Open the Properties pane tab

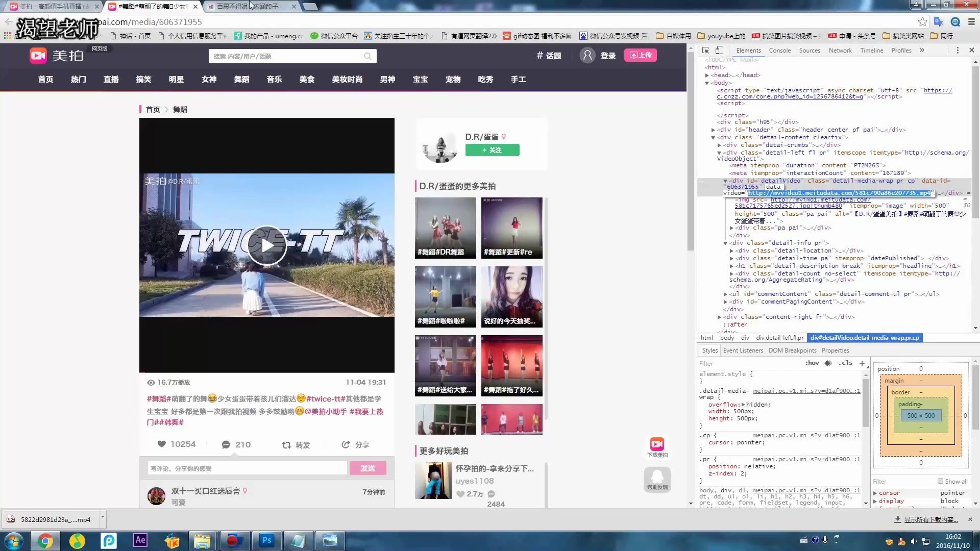[x=835, y=350]
